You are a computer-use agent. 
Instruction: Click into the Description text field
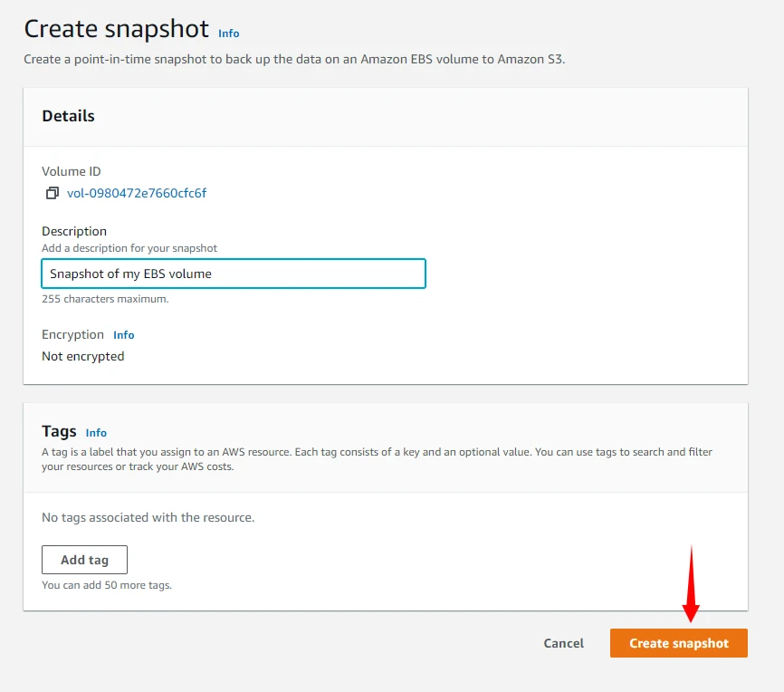[x=234, y=274]
